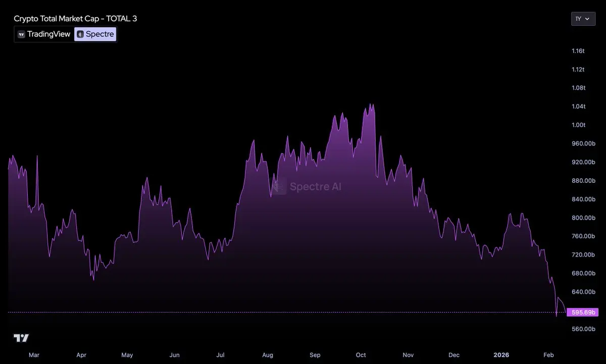This screenshot has height=364, width=606.
Task: Click the 1.16t price axis label
Action: click(578, 51)
